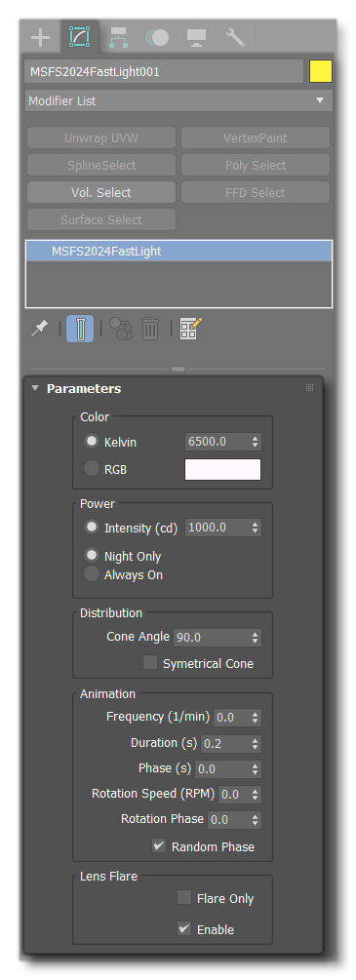Click the Rotation Speed (RPM) field
This screenshot has width=356, height=980.
(233, 795)
